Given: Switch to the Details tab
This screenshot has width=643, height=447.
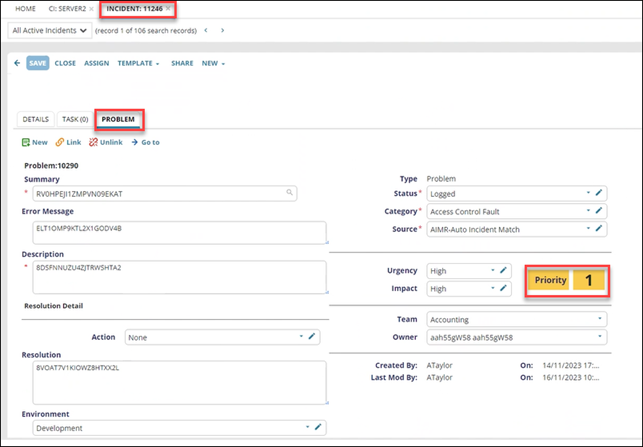Looking at the screenshot, I should pyautogui.click(x=35, y=119).
